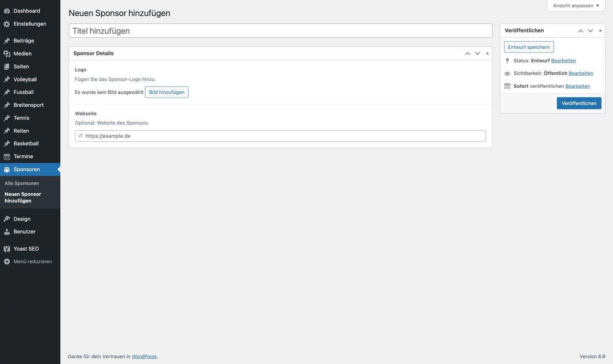Toggle the Sponsor Details panel collapse arrow

[487, 53]
